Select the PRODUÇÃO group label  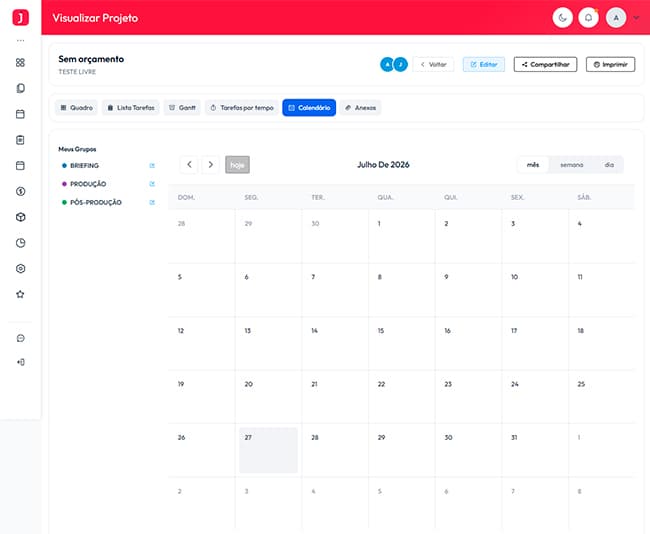coord(88,184)
